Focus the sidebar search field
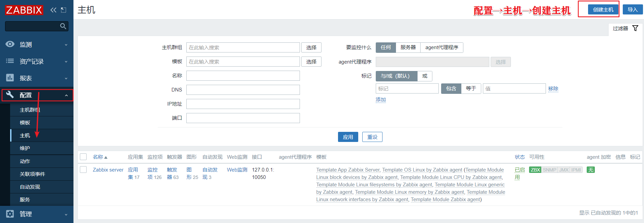Image resolution: width=644 pixels, height=223 pixels. pos(32,26)
